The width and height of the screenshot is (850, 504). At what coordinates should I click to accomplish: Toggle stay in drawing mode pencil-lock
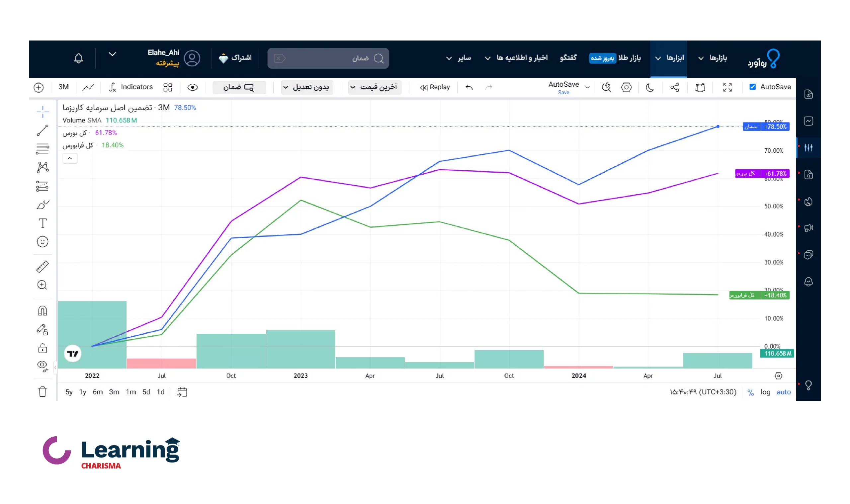coord(43,329)
